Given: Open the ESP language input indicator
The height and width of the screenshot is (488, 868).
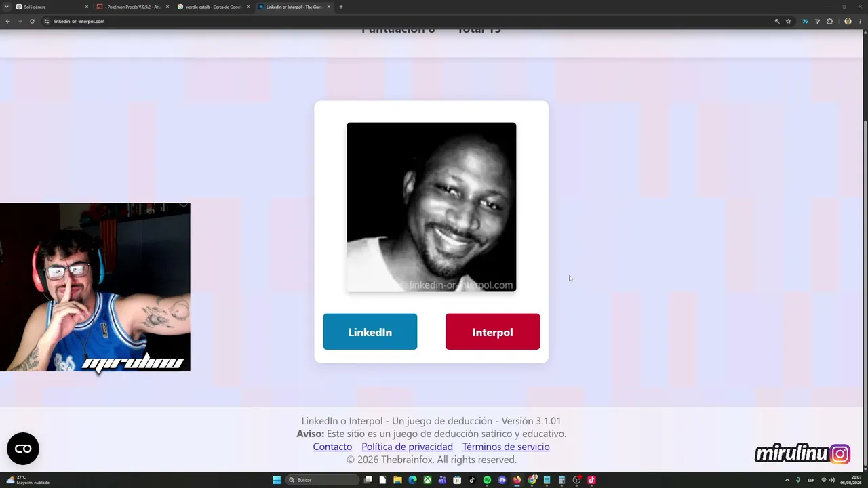Looking at the screenshot, I should [x=811, y=480].
